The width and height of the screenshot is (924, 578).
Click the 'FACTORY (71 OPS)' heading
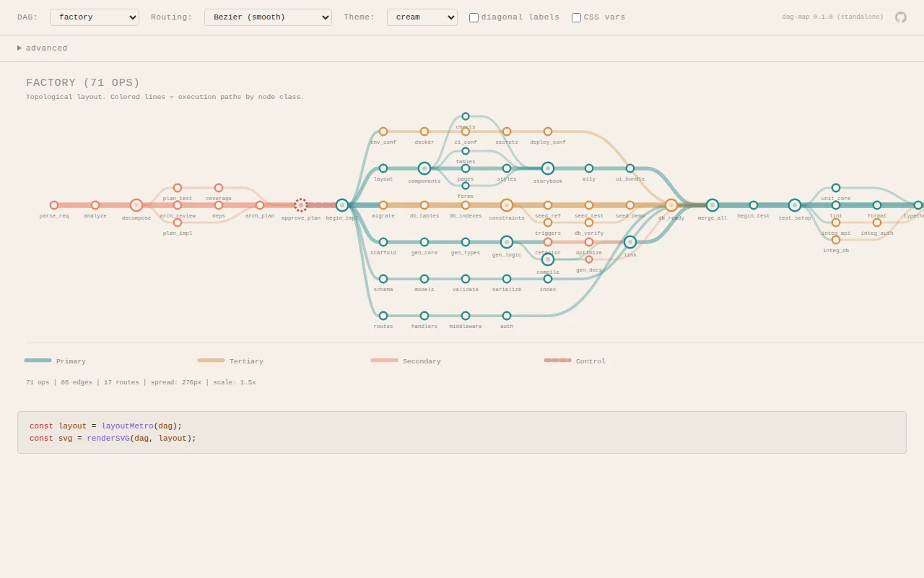[x=83, y=83]
